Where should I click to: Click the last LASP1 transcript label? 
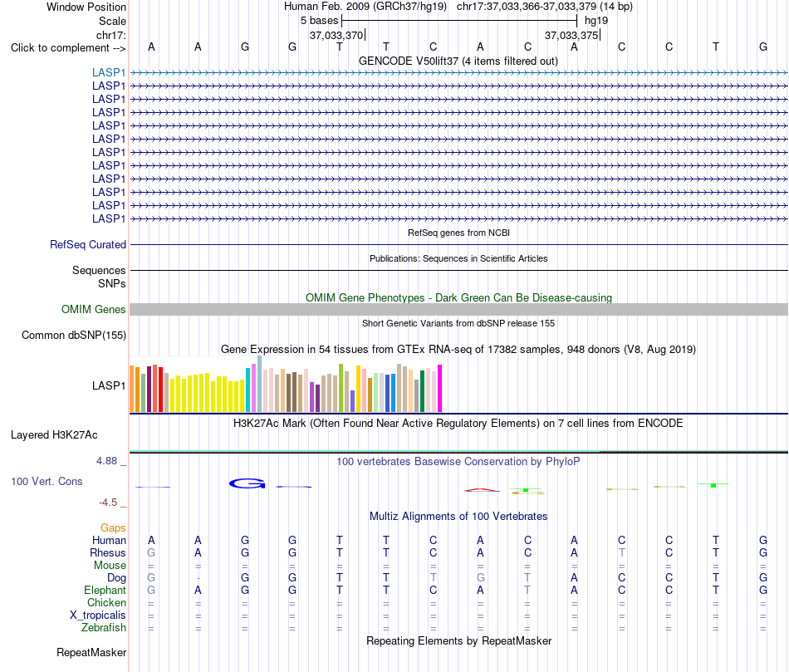coord(109,219)
